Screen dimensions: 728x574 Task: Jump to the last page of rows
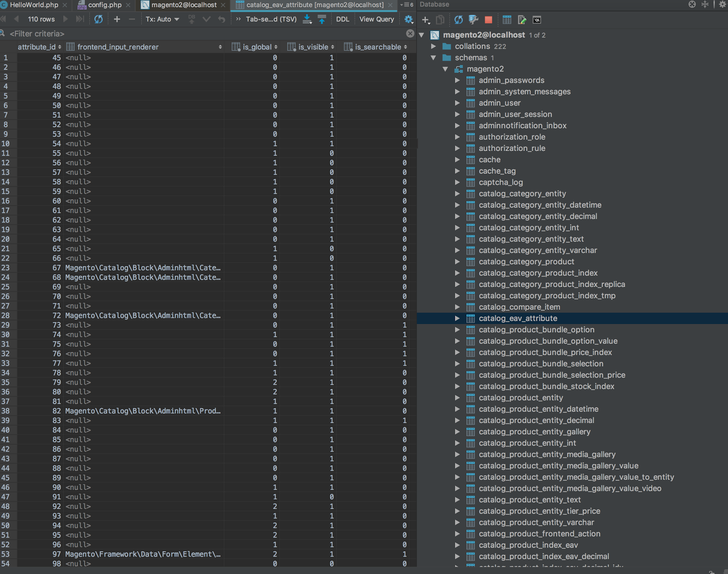click(x=80, y=19)
